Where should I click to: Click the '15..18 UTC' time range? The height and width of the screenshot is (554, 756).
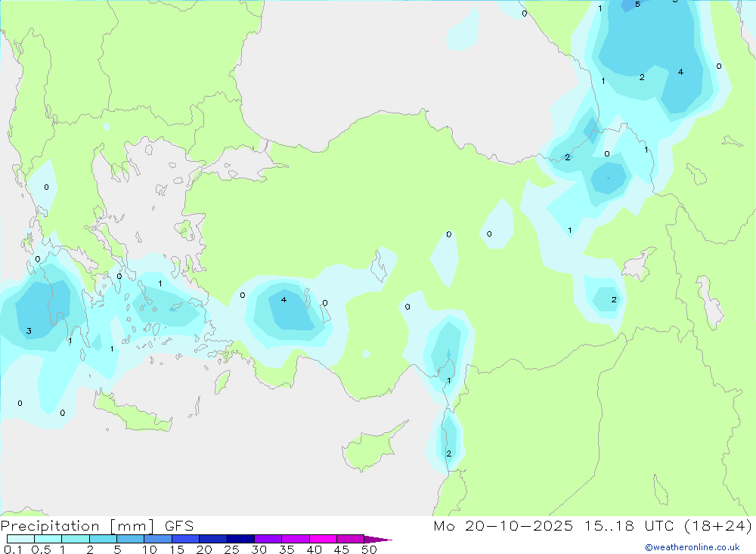(x=629, y=526)
